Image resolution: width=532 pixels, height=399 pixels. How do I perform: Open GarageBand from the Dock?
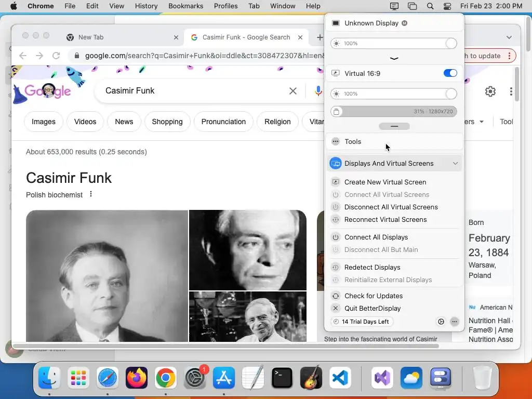pyautogui.click(x=311, y=378)
